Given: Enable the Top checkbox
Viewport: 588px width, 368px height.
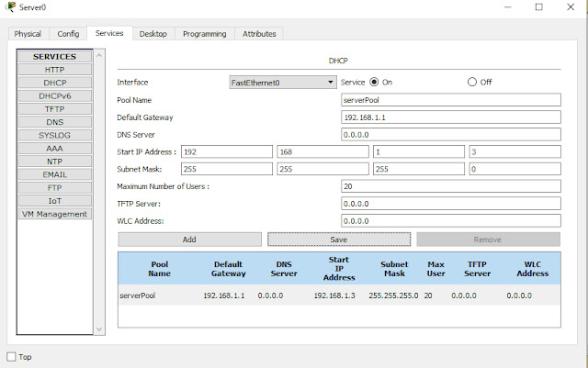Looking at the screenshot, I should click(12, 357).
